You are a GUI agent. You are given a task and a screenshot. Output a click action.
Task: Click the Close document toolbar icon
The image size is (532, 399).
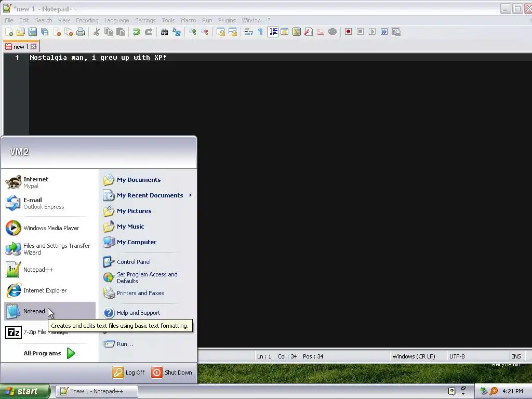pos(57,32)
